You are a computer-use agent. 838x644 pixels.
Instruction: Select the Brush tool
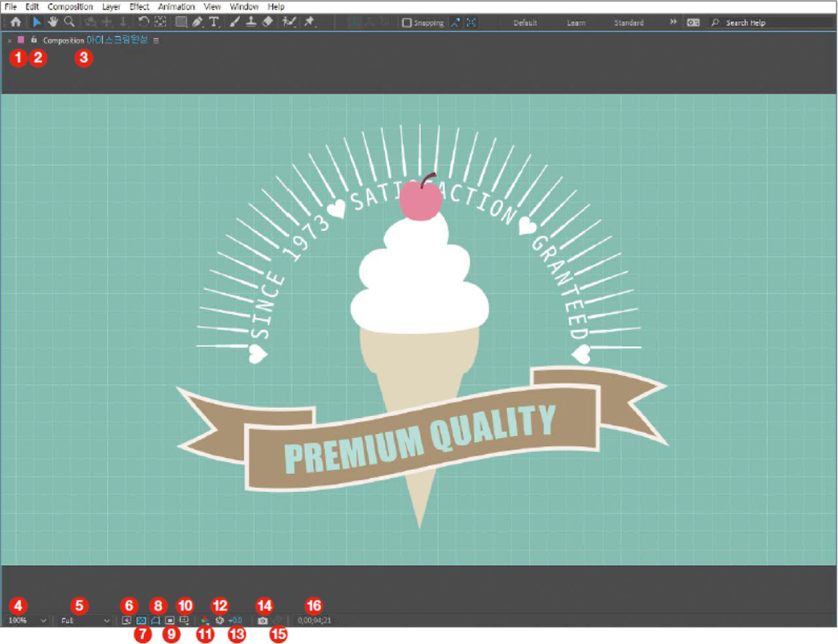(x=234, y=22)
